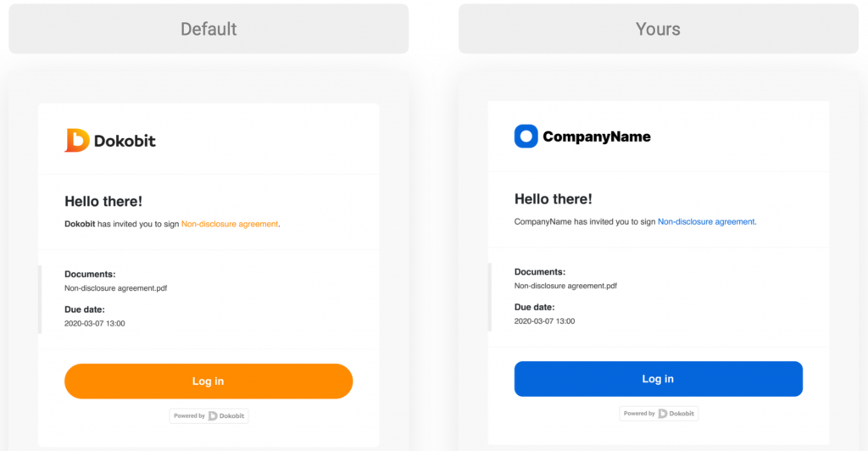
Task: Click the blue CompanyName logo icon
Action: click(526, 136)
